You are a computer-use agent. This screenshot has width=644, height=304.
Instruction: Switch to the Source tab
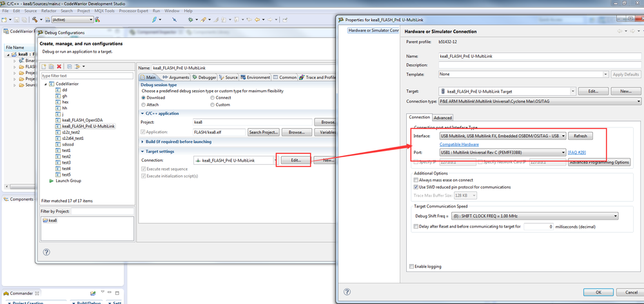229,77
